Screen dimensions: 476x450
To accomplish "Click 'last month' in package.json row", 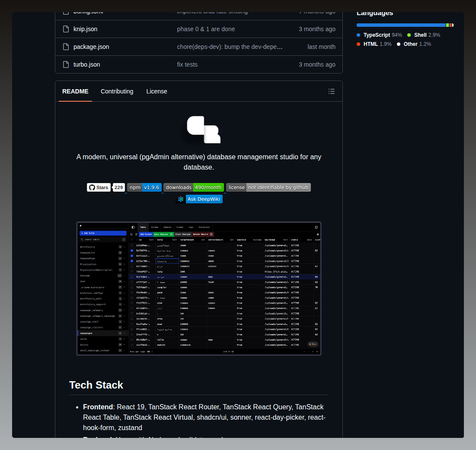I will (321, 47).
